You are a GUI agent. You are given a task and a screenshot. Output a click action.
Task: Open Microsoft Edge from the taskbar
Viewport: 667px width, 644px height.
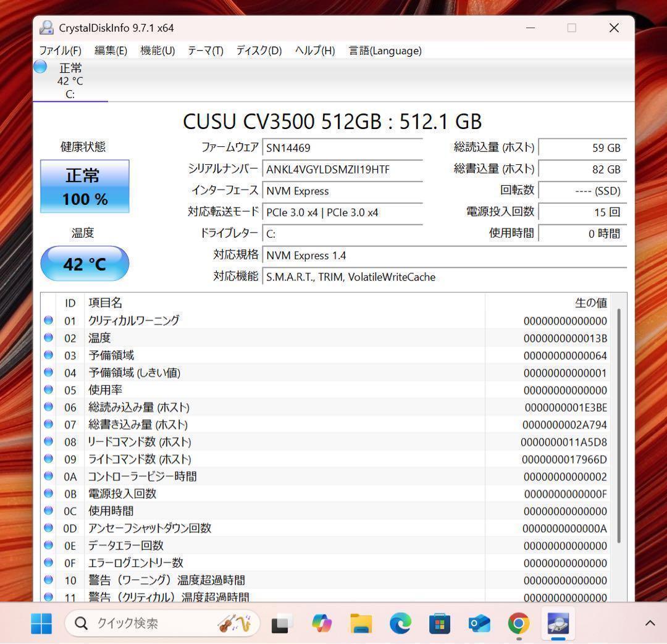[400, 624]
